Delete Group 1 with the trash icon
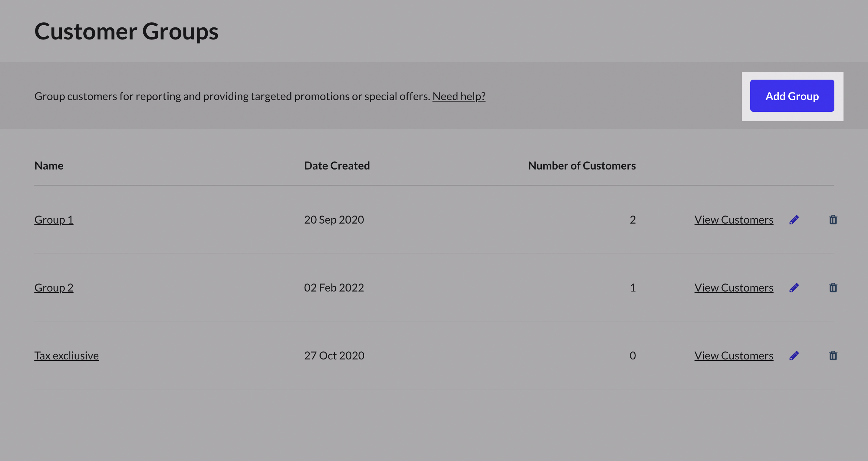 tap(833, 220)
